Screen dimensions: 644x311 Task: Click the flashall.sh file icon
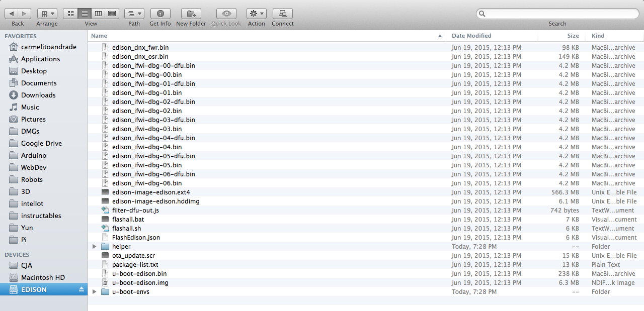pyautogui.click(x=105, y=228)
